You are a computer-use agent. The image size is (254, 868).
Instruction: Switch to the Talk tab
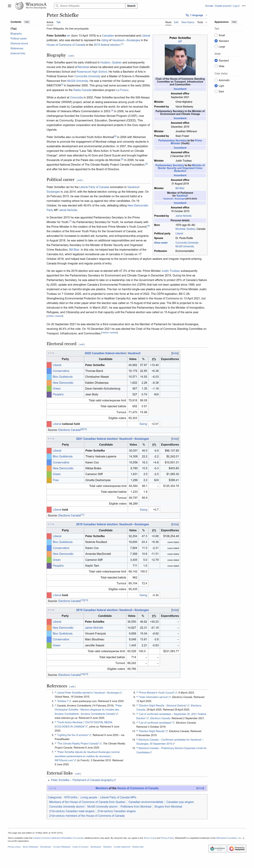(x=58, y=22)
